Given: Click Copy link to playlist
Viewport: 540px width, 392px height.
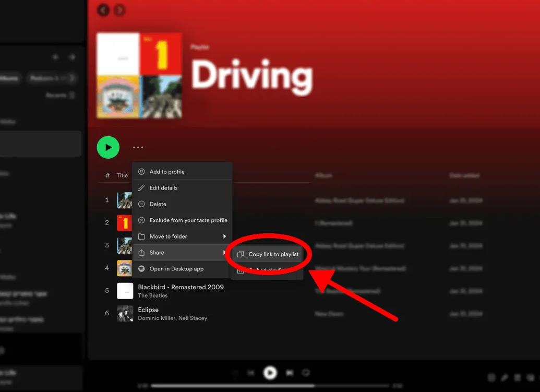Looking at the screenshot, I should point(273,254).
